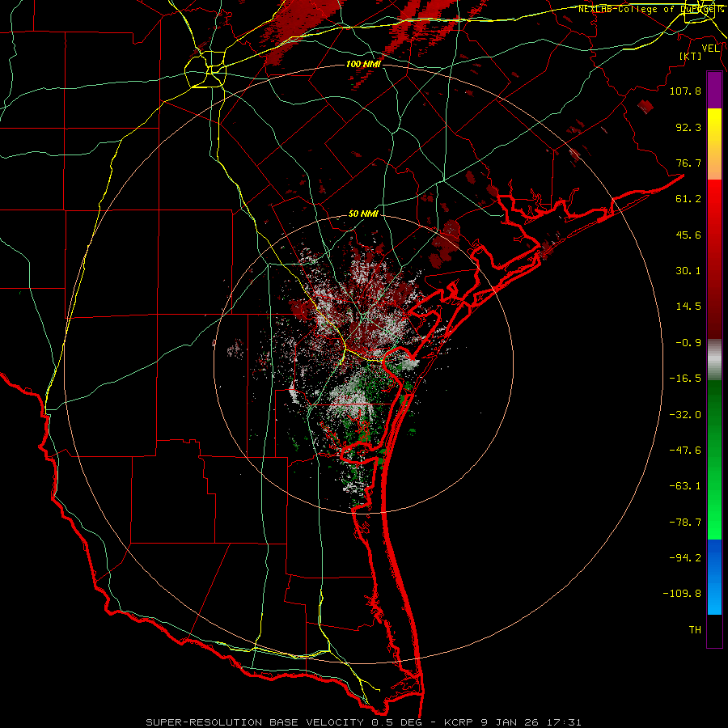Click the "VEL" legend title
The height and width of the screenshot is (728, 728).
[x=710, y=48]
